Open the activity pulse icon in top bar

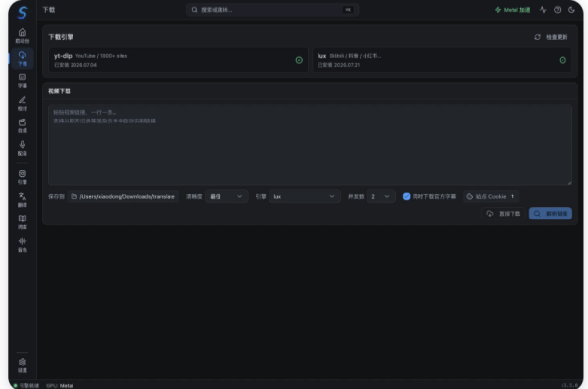543,10
